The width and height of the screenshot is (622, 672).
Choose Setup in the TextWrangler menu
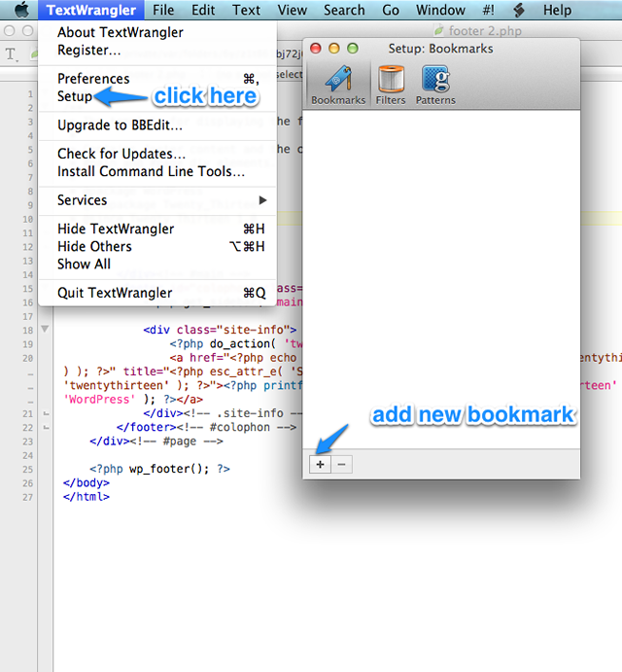pos(157,96)
